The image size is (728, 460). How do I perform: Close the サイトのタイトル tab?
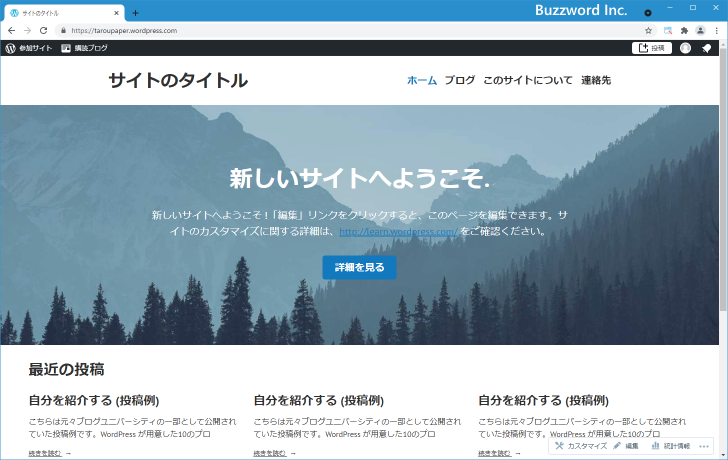116,13
